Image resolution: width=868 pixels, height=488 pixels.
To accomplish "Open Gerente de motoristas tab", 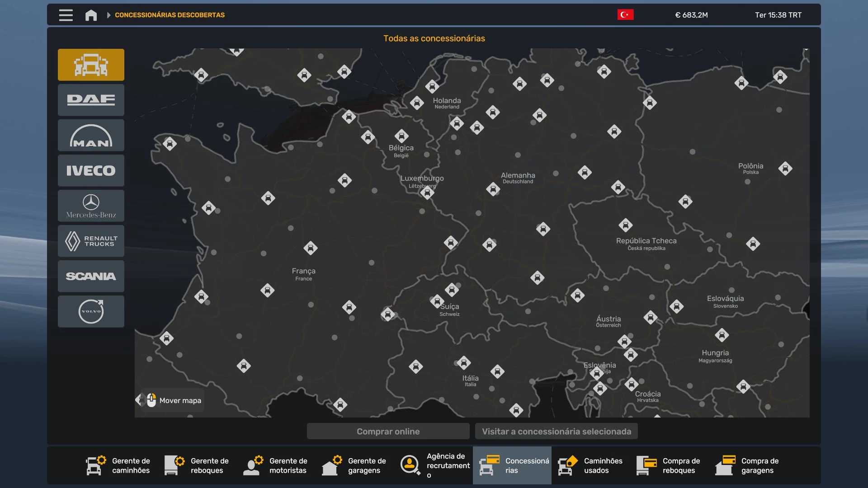I will tap(275, 465).
